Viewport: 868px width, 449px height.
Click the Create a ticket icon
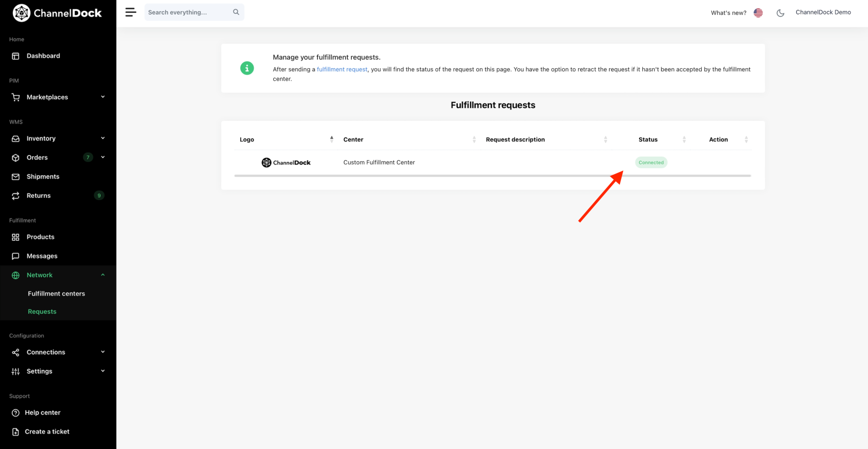pyautogui.click(x=16, y=432)
